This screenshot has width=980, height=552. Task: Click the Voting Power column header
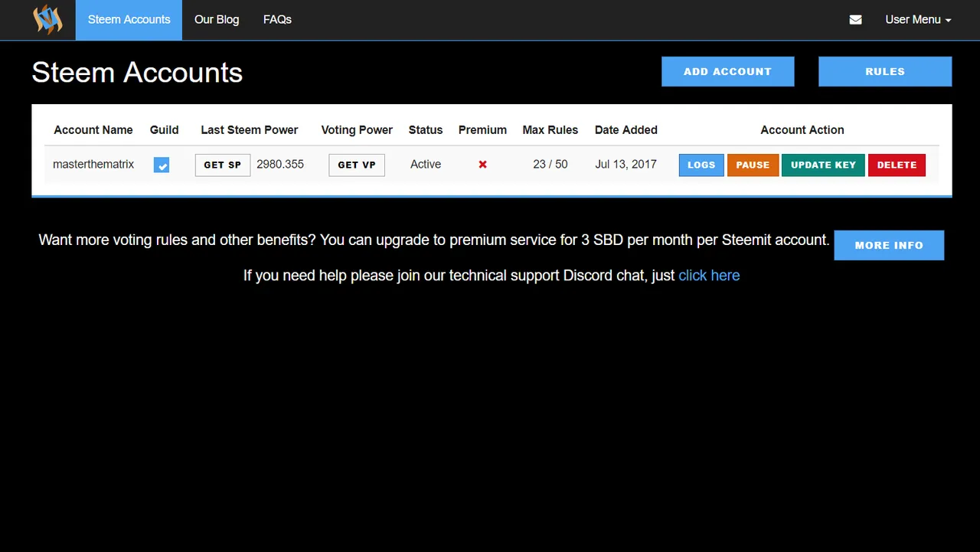click(357, 130)
